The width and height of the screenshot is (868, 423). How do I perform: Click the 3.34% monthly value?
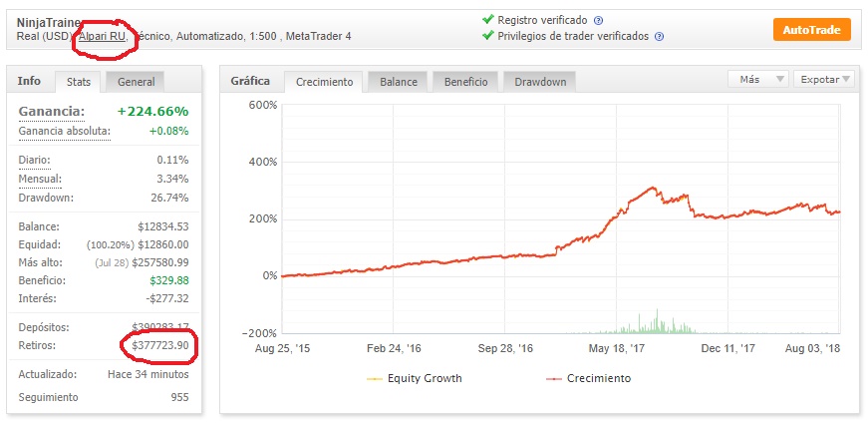click(172, 179)
